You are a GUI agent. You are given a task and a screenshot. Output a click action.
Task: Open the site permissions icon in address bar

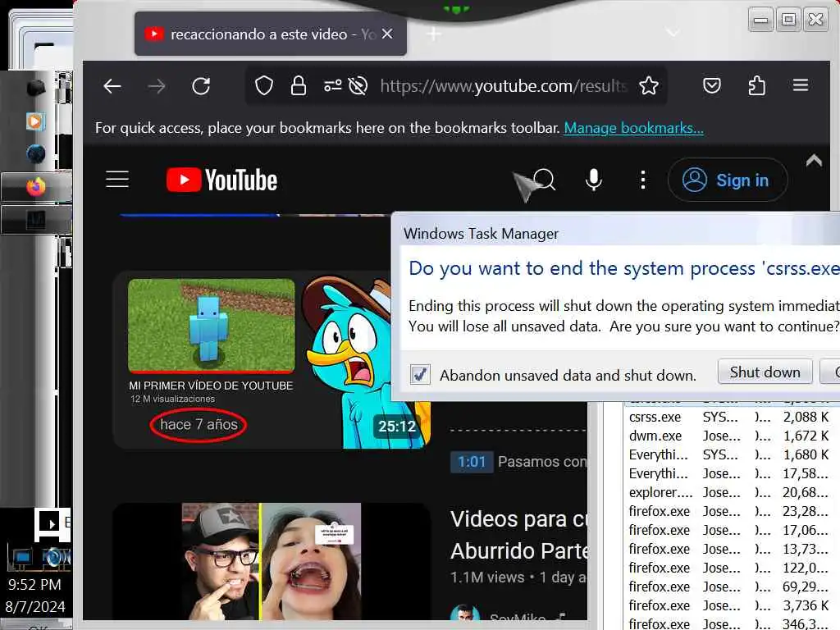333,85
